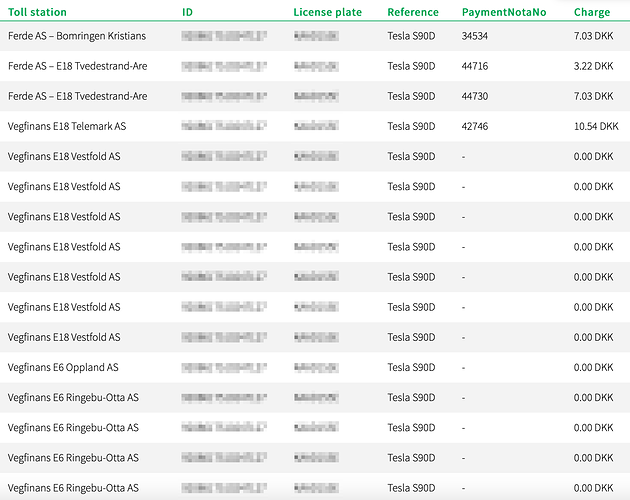Click 7.03 DKK in the Bomringen Kristians row
The image size is (630, 500).
click(x=593, y=36)
